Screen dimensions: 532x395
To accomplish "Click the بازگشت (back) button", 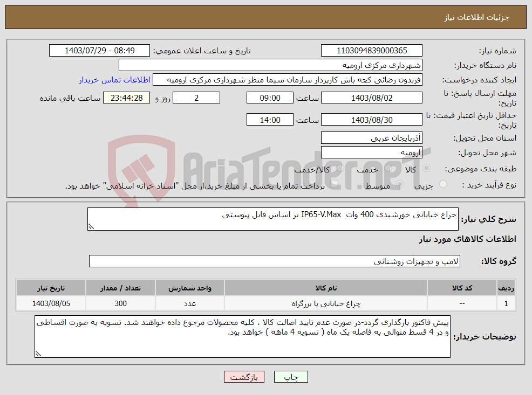I will pyautogui.click(x=244, y=377).
